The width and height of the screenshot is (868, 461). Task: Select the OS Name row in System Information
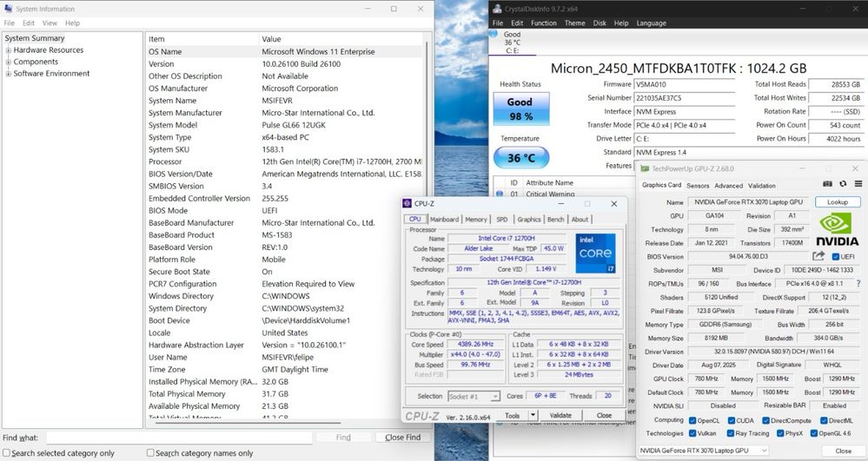[283, 51]
